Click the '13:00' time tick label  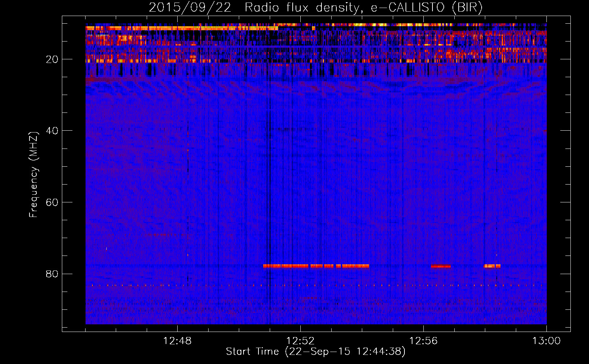pos(546,341)
